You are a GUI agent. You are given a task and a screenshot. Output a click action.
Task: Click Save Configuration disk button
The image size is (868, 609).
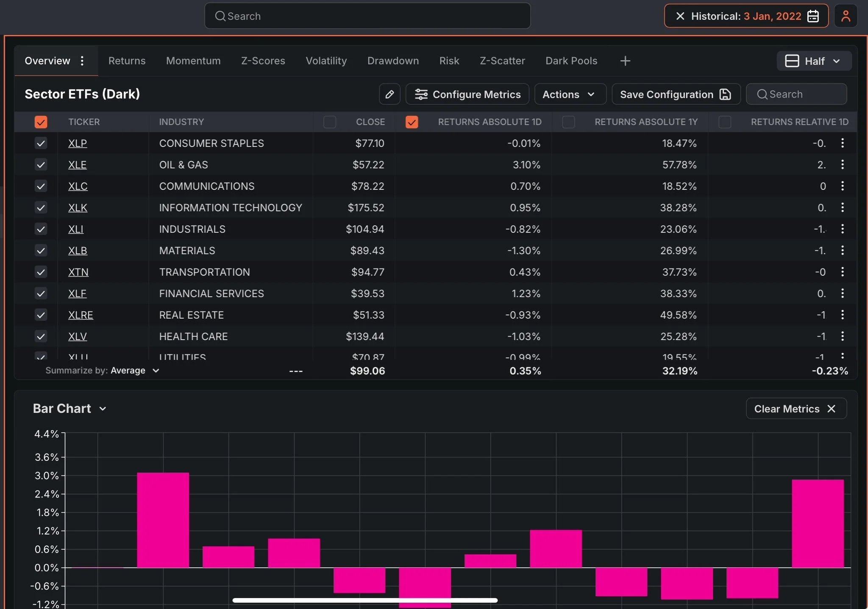(676, 94)
